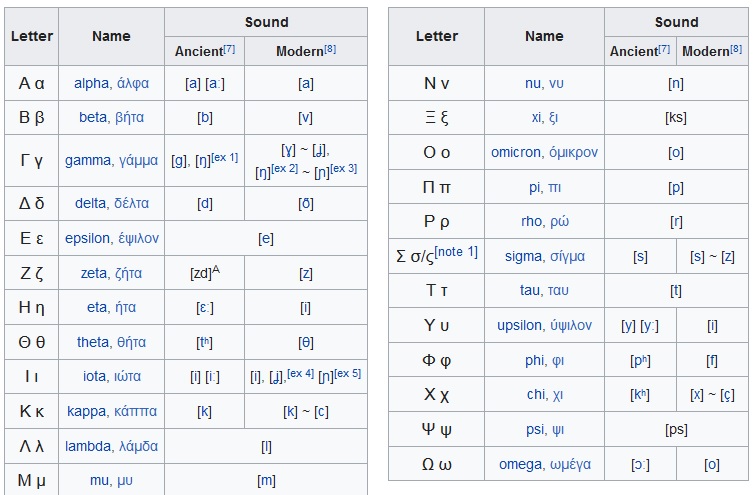Open the gamma, γάμμα link
This screenshot has height=495, width=754.
click(x=111, y=160)
